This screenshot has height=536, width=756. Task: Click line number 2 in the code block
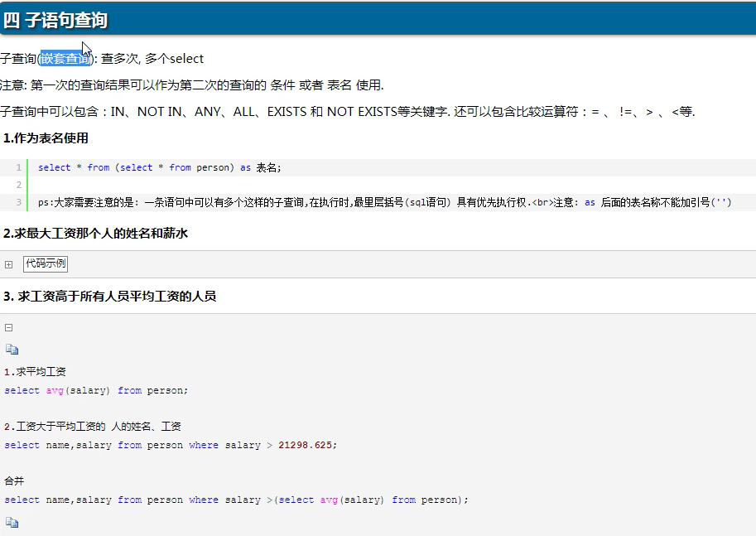[x=19, y=185]
